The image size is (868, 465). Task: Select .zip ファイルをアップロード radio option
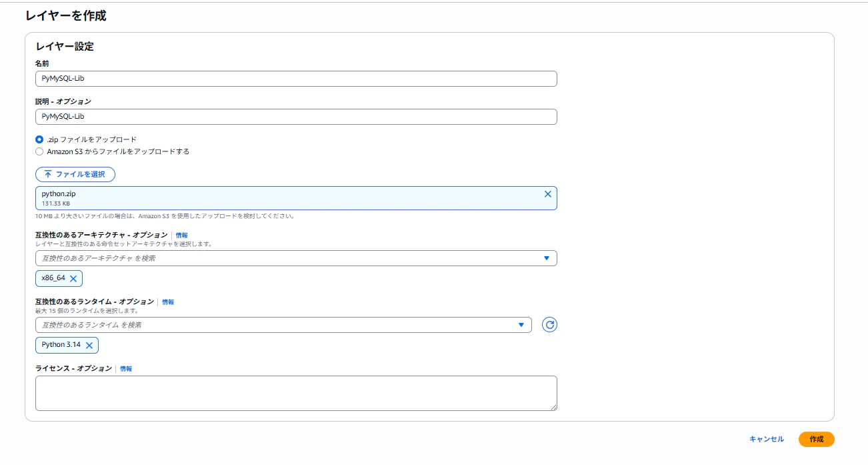[39, 139]
